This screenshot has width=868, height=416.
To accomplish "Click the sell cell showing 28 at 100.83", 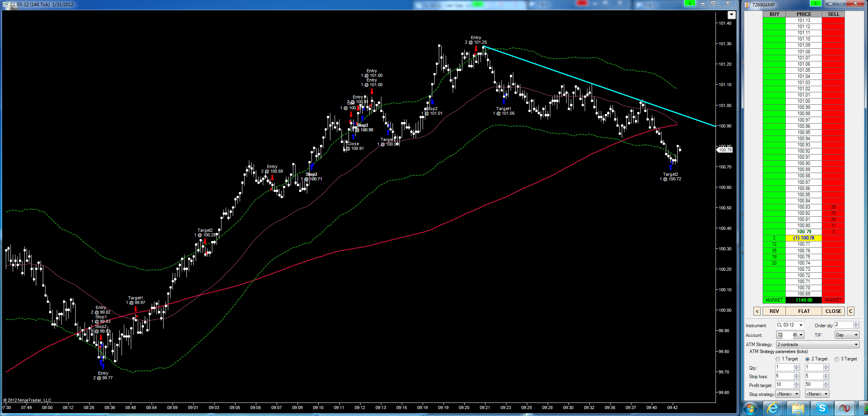I will click(x=833, y=207).
